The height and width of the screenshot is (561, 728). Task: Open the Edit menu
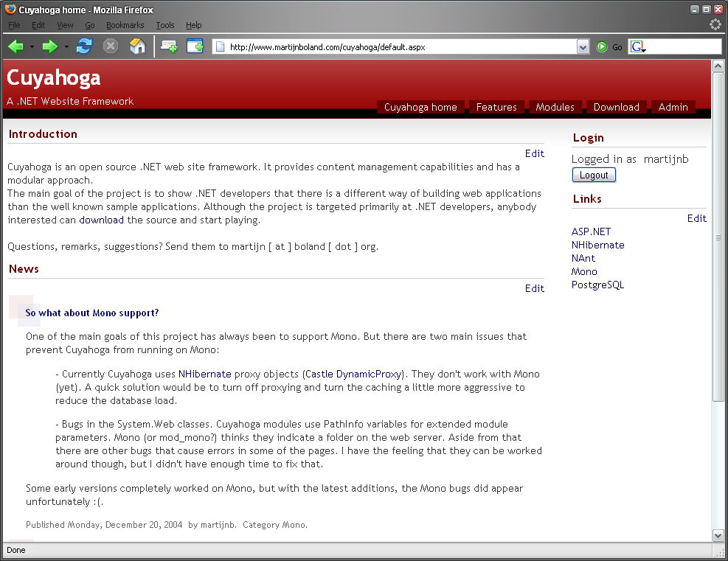(38, 25)
